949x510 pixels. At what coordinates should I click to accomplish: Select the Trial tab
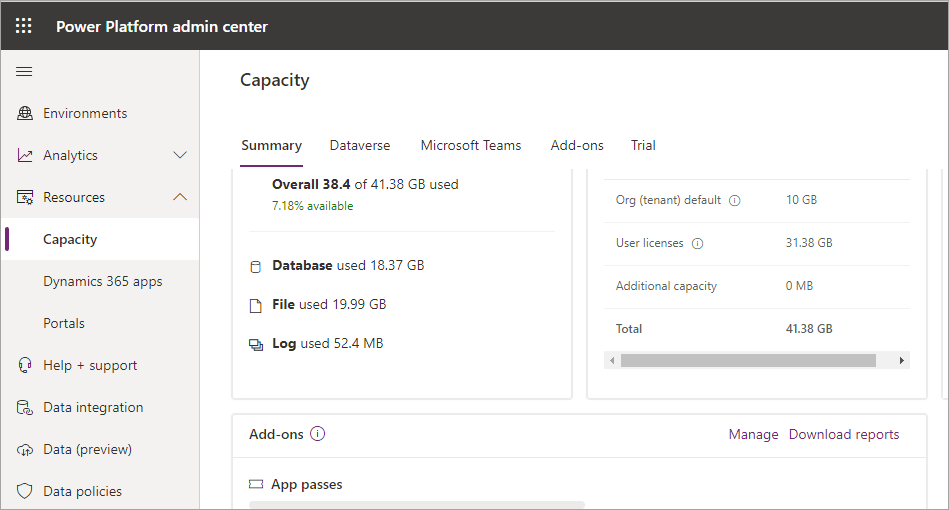643,146
